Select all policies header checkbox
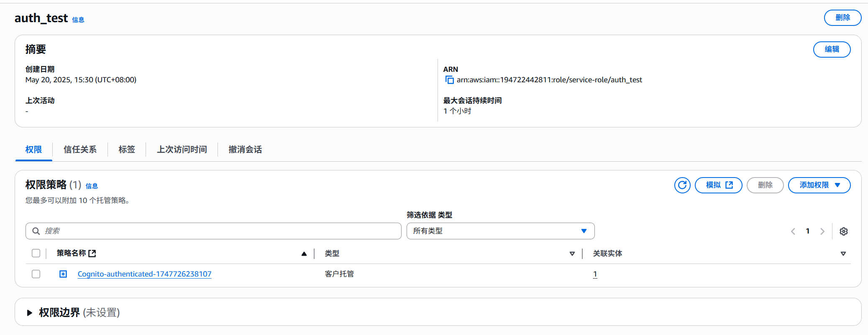 (36, 253)
